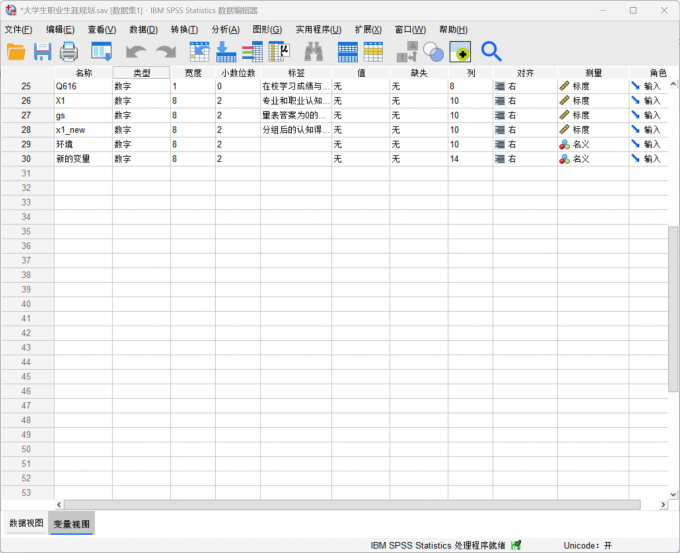Click the Go to variable icon

pyautogui.click(x=226, y=51)
